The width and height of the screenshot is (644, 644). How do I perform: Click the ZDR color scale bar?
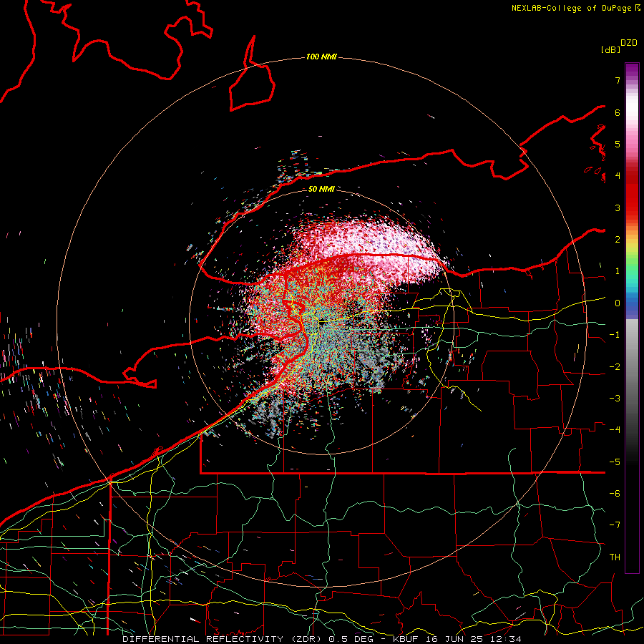[x=632, y=318]
